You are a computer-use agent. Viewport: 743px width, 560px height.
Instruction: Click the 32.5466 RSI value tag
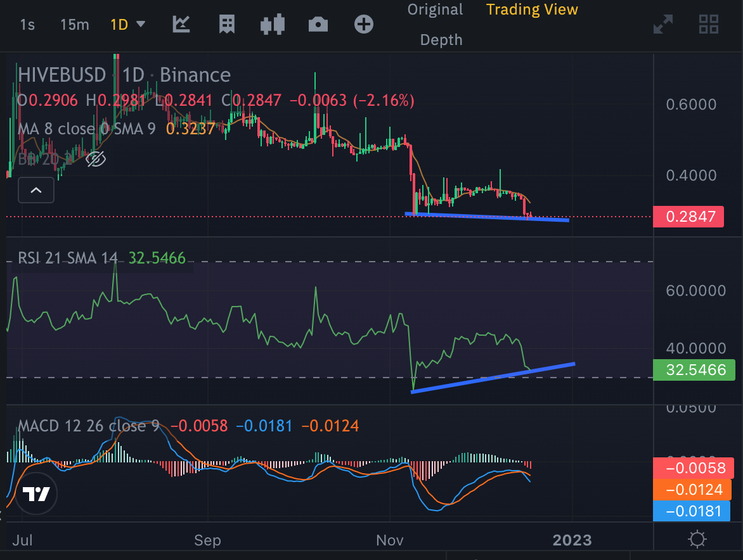(x=694, y=370)
